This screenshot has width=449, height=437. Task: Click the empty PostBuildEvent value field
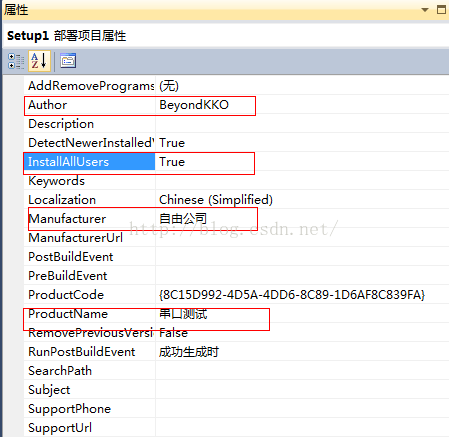click(302, 257)
